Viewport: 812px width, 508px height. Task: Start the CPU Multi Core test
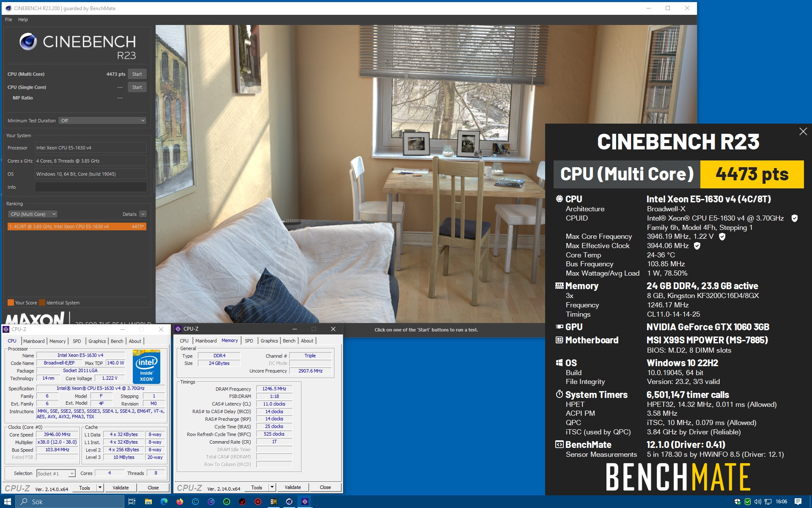tap(137, 74)
